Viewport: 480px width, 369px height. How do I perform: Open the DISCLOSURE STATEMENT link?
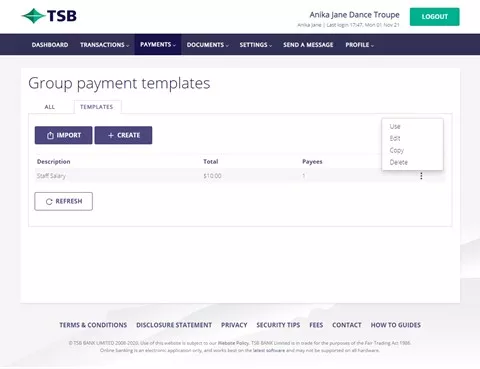click(174, 325)
